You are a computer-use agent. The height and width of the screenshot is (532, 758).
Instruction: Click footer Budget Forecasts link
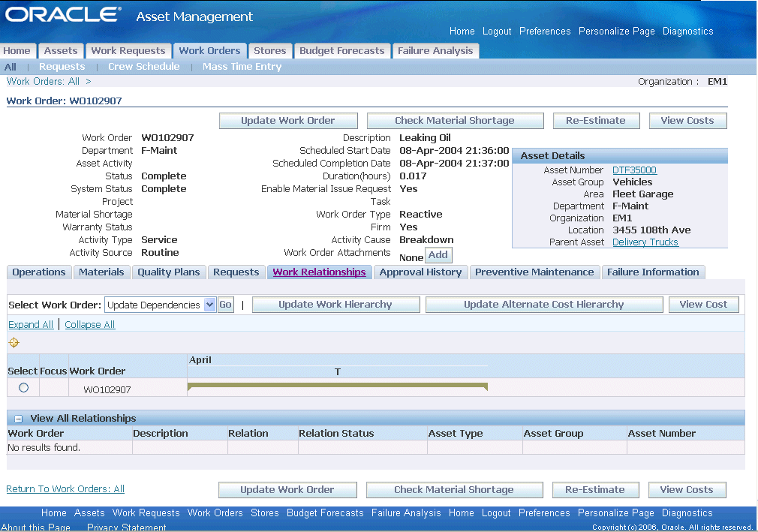pos(325,512)
